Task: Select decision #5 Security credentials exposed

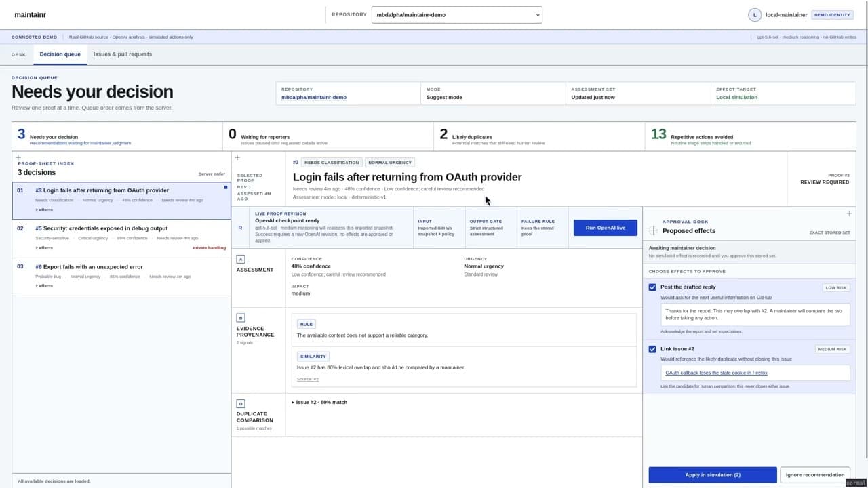Action: tap(121, 239)
